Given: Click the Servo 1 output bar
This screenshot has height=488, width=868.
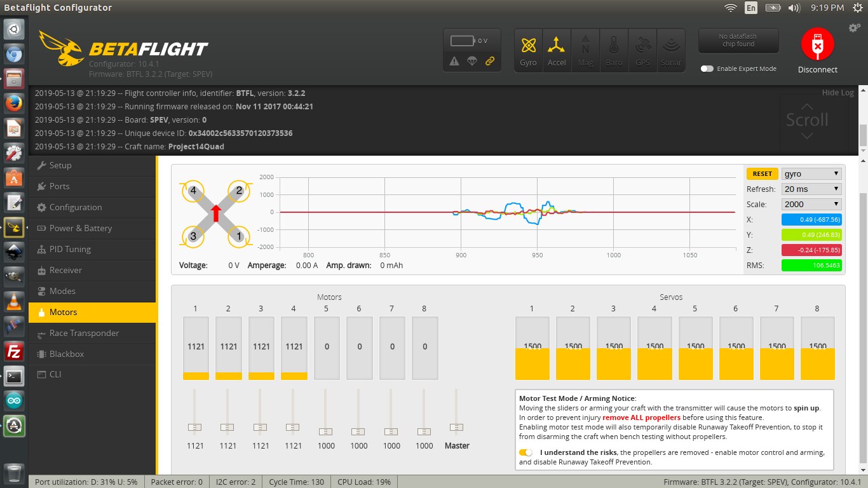Looking at the screenshot, I should click(532, 349).
